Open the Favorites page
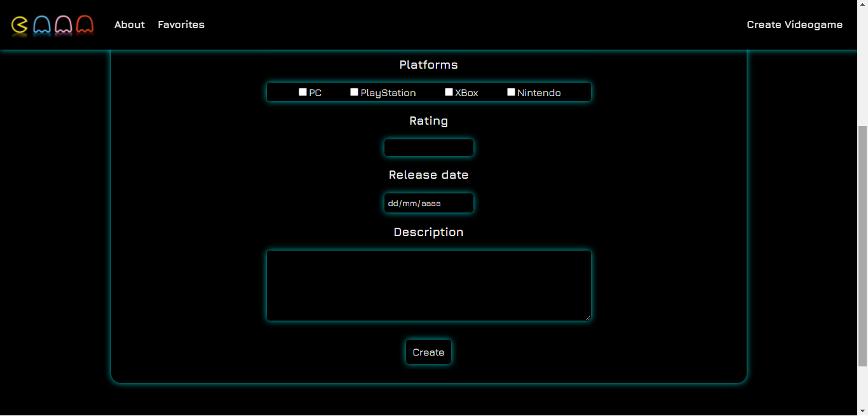Viewport: 868px width, 416px height. point(181,25)
